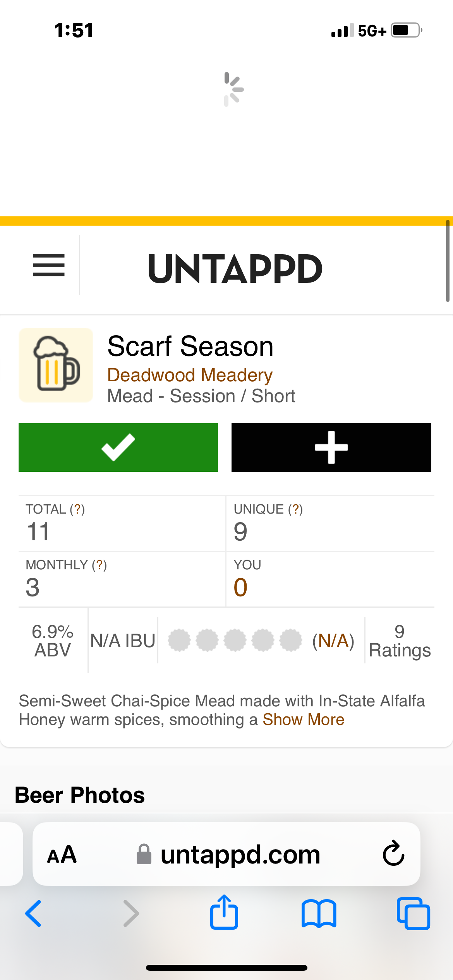Image resolution: width=453 pixels, height=980 pixels.
Task: Tap the Scarf Season beer mug thumbnail
Action: pos(56,365)
